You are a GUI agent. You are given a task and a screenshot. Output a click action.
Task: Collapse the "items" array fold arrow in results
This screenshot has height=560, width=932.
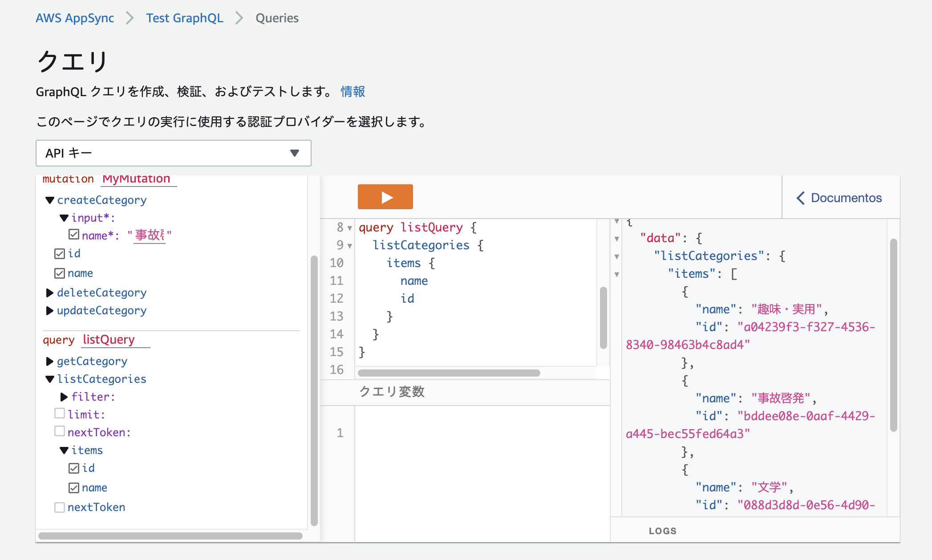point(617,275)
